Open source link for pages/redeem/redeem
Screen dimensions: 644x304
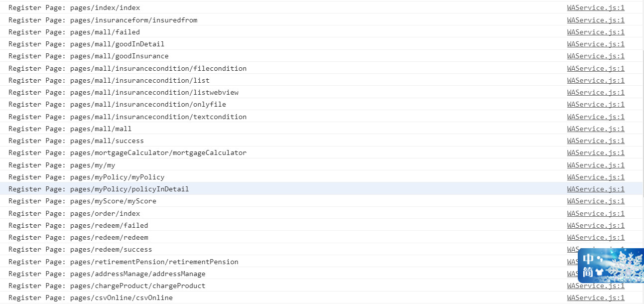tap(595, 238)
